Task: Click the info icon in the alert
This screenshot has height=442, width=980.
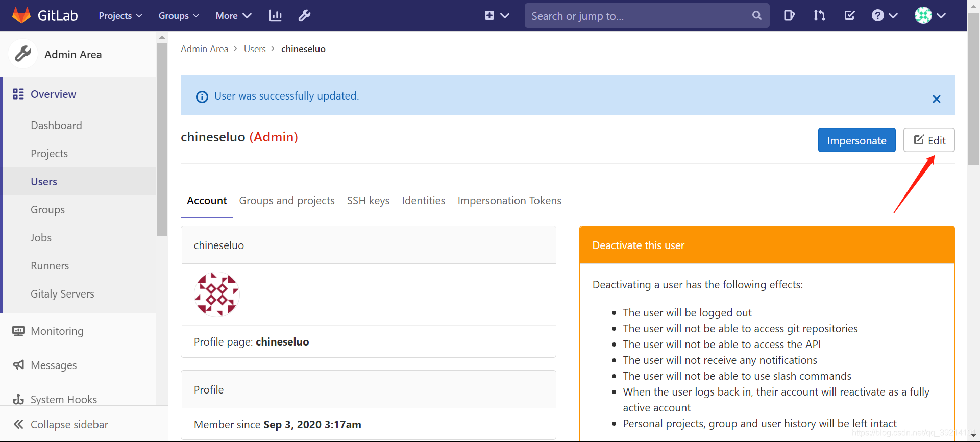Action: (202, 96)
